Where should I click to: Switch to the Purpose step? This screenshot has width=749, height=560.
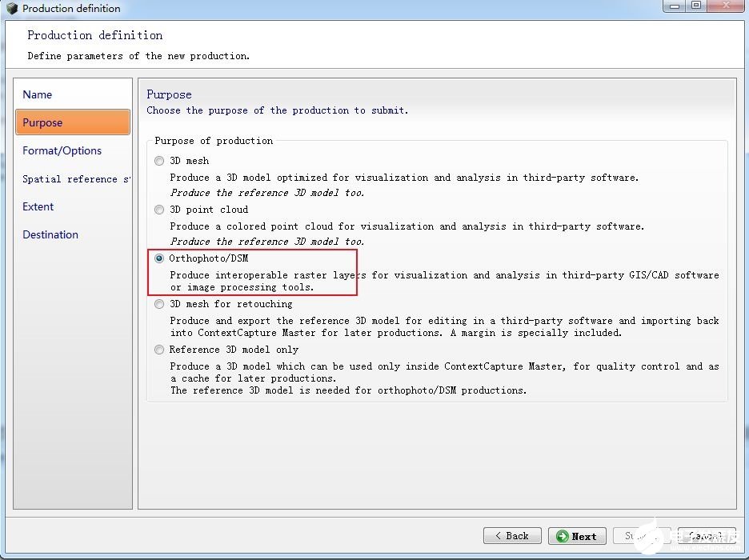coord(73,122)
